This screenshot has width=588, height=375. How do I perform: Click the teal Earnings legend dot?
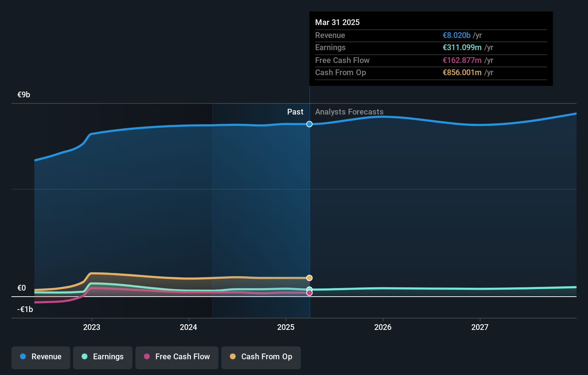click(x=85, y=356)
